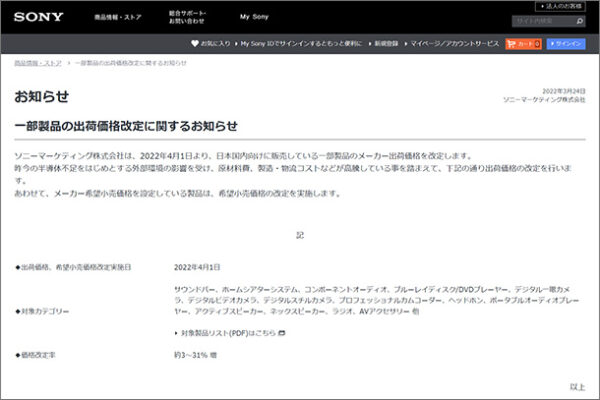Viewport: 600px width, 400px height.
Task: Click the ◆価格改定率 label
Action: [x=35, y=355]
